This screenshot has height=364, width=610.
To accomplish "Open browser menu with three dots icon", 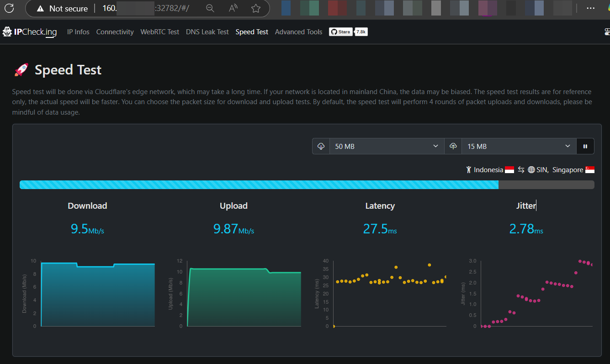I will tap(591, 8).
